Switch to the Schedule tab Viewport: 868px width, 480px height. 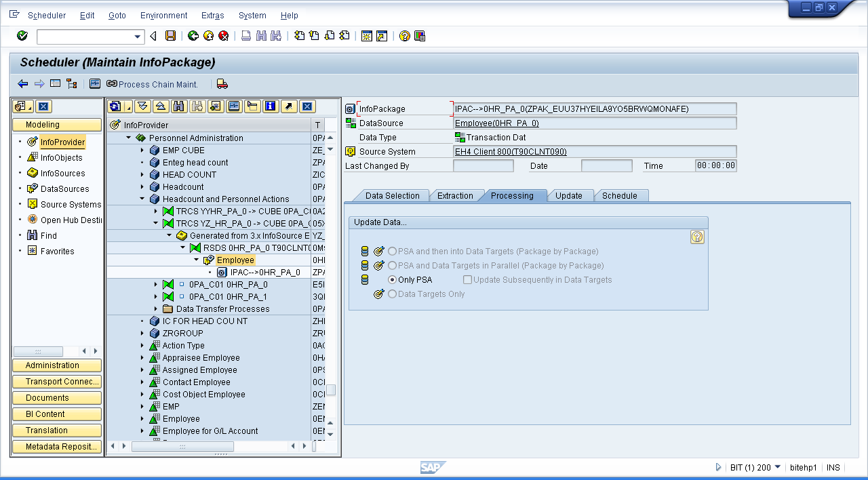[620, 195]
